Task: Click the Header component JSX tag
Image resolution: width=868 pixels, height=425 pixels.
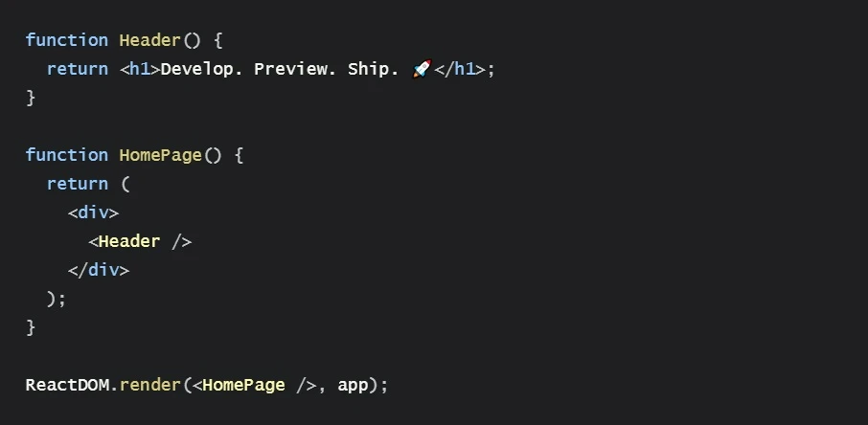Action: (140, 241)
